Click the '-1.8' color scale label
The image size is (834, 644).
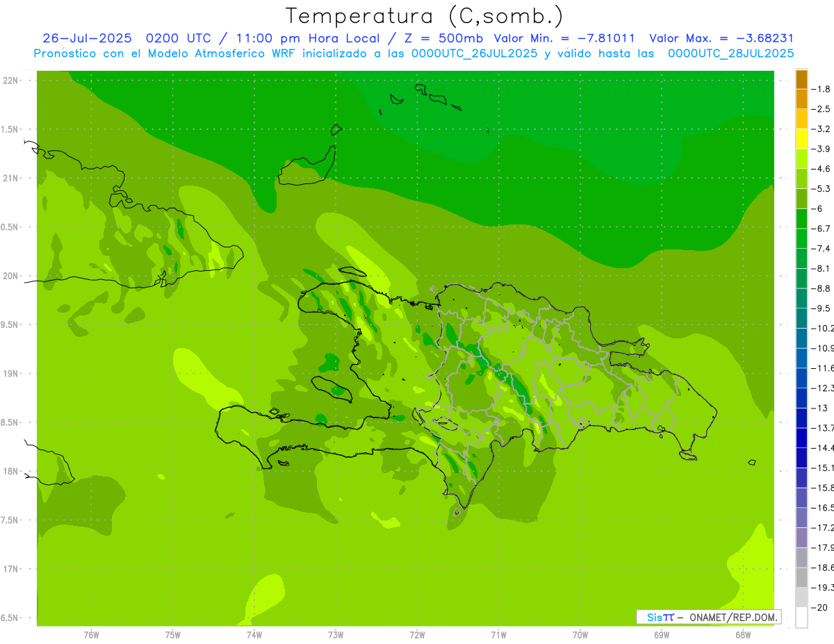tap(821, 89)
